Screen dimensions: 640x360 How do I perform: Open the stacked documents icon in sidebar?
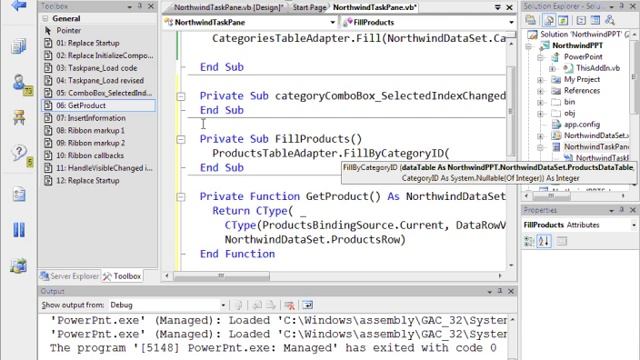click(19, 46)
